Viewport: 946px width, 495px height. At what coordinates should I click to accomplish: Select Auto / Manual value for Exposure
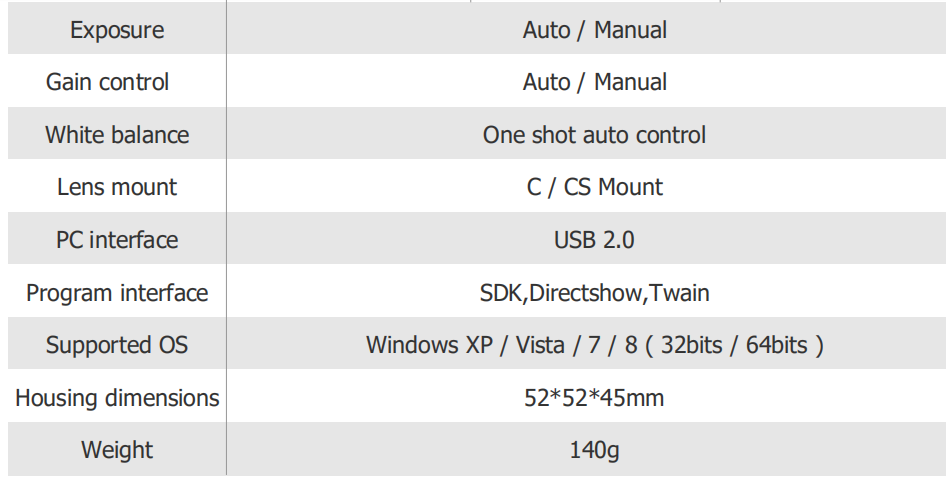click(x=594, y=30)
